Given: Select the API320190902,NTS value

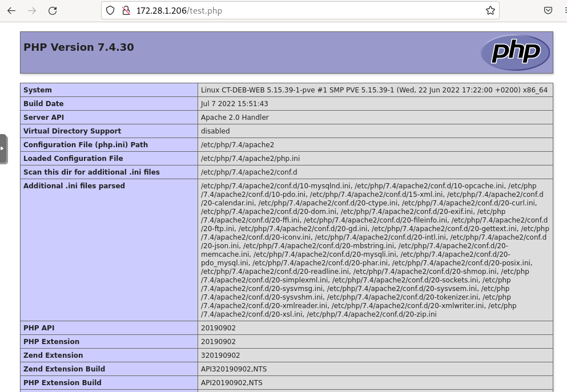Looking at the screenshot, I should click(234, 369).
